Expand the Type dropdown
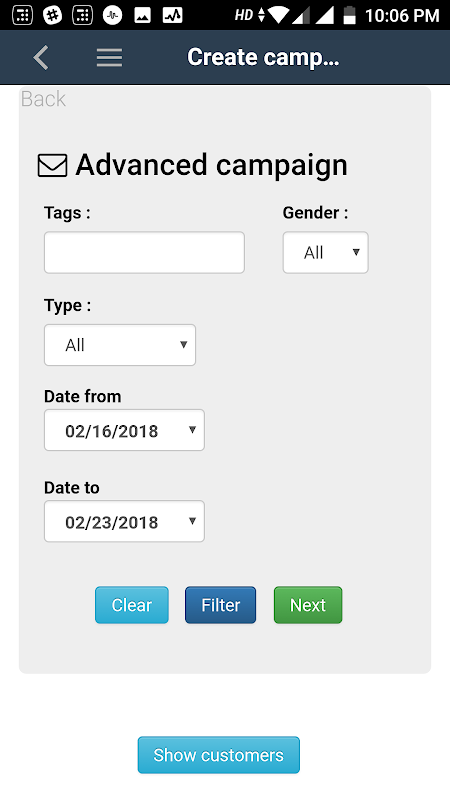 coord(120,345)
